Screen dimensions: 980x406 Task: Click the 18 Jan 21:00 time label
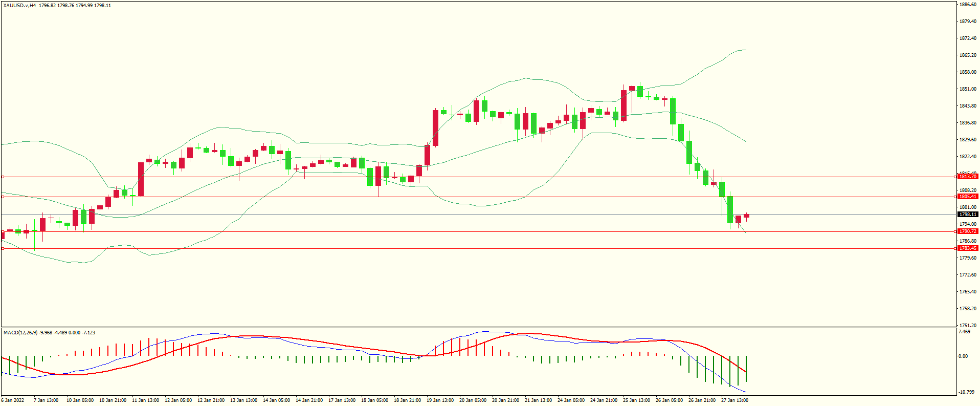407,400
